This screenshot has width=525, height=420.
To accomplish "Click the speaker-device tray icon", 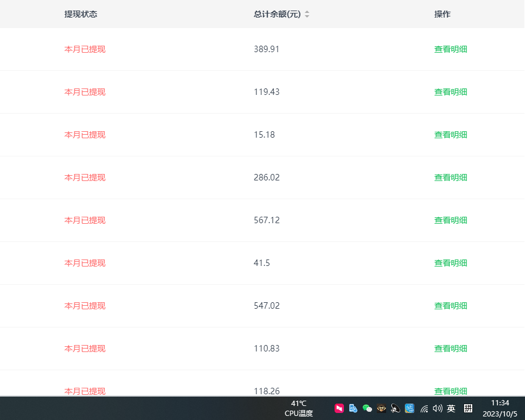I will [396, 408].
